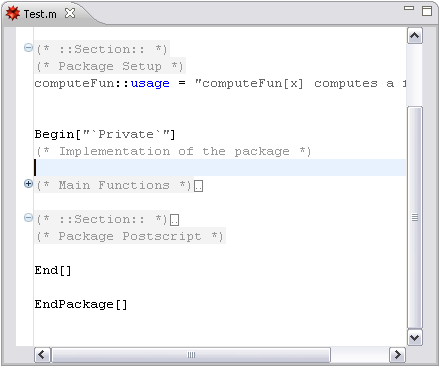Click the folded ellipsis box after Main Functions

(198, 186)
